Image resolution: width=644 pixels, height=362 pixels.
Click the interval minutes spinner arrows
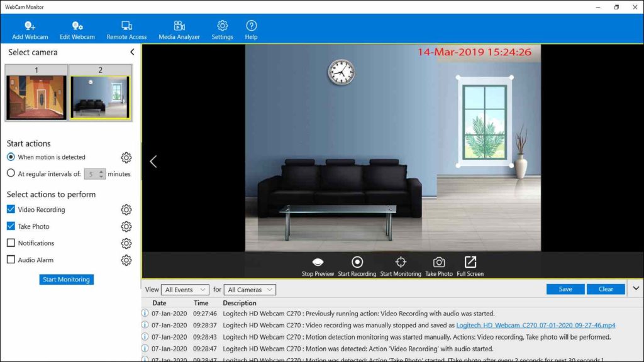pos(101,174)
